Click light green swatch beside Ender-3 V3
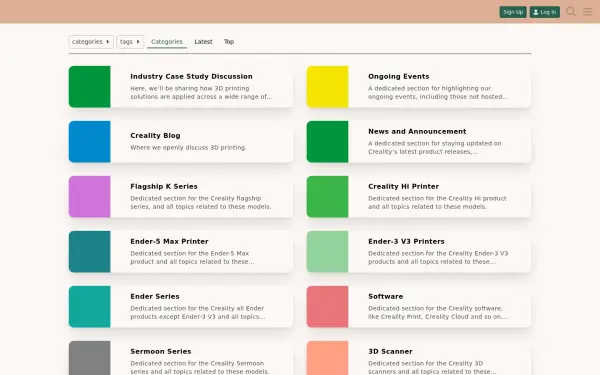600x375 pixels. 328,251
